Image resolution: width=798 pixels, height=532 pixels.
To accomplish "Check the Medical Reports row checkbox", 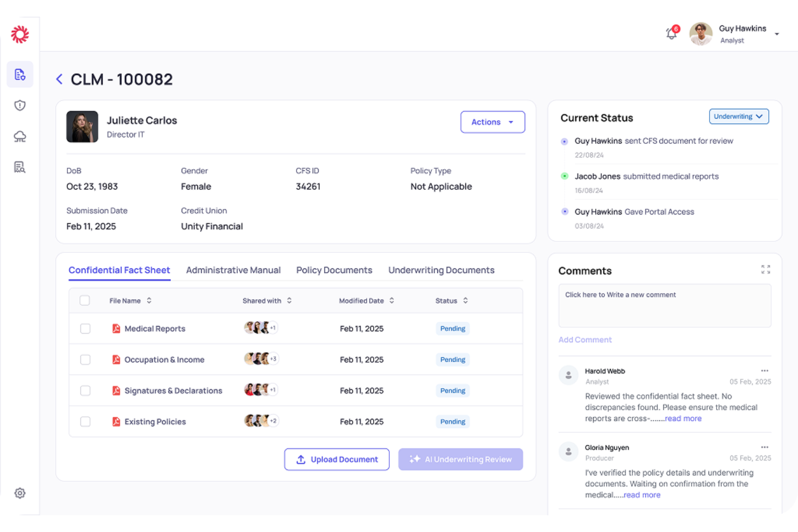I will [x=85, y=328].
